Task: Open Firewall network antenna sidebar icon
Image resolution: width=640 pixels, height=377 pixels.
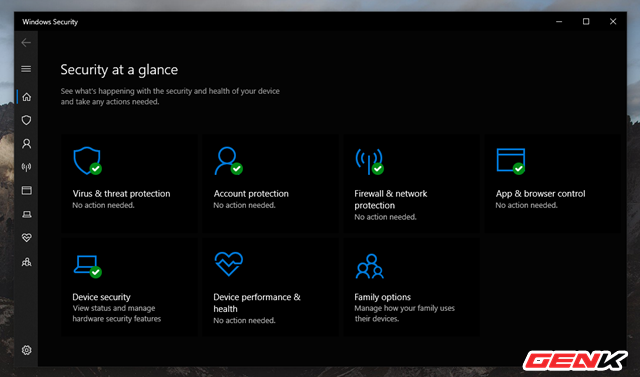Action: tap(27, 167)
